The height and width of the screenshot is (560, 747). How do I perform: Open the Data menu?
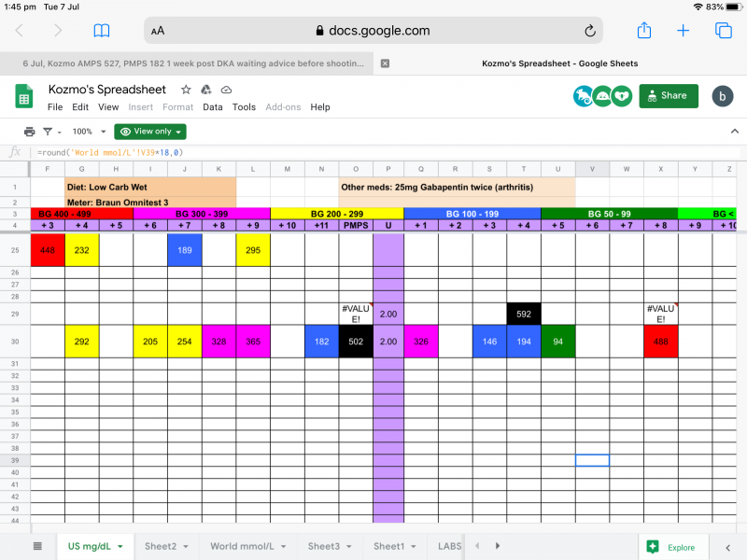[213, 107]
